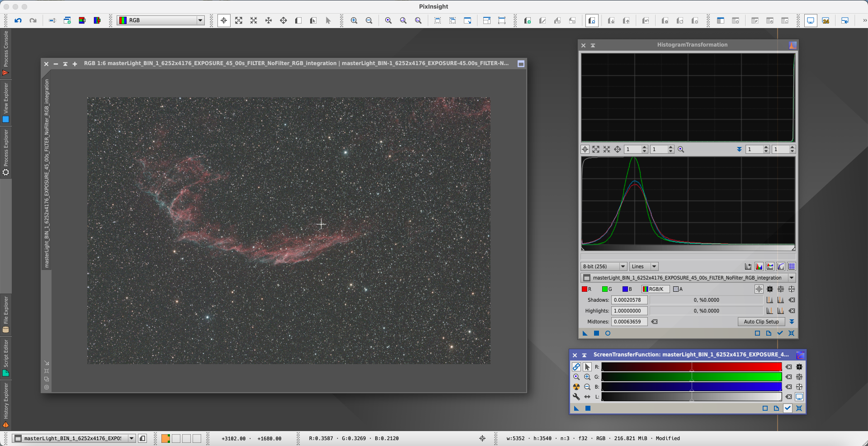Toggle the 24-bit STF lookup icon in the toolbar
The height and width of the screenshot is (446, 868).
pos(826,20)
